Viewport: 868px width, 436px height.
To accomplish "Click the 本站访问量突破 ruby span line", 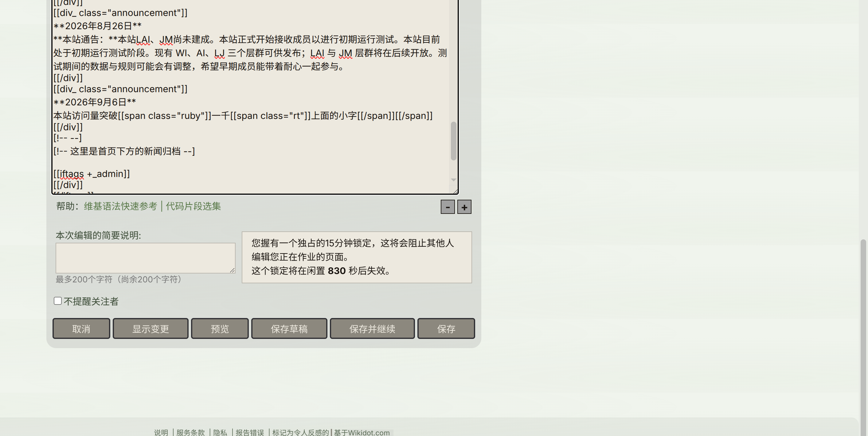I will [x=243, y=116].
